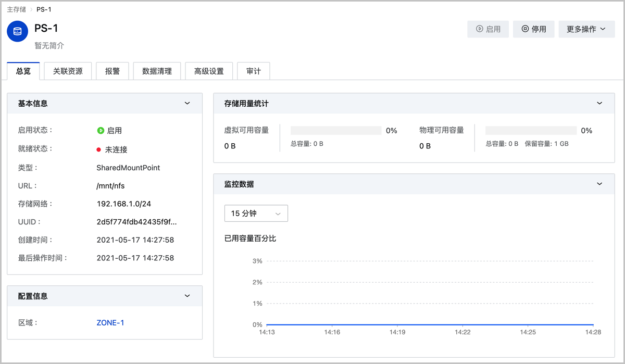The height and width of the screenshot is (364, 625).
Task: Open the 15 分钟 time range dropdown
Action: pos(256,214)
